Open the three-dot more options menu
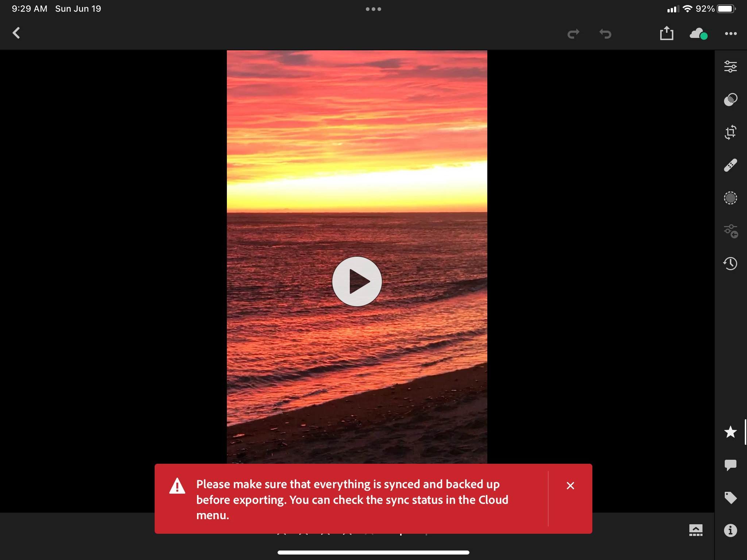Image resolution: width=747 pixels, height=560 pixels. click(x=731, y=34)
